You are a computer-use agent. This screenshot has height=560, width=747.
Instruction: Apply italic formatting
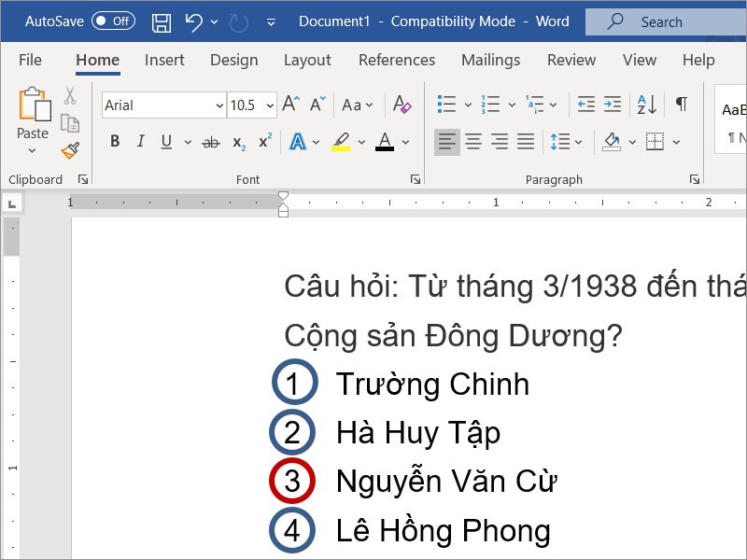pos(141,141)
